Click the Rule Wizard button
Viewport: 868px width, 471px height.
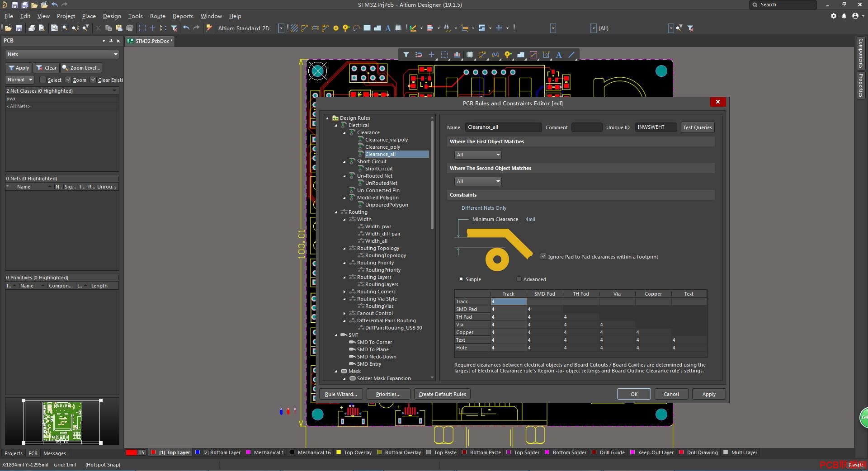[x=341, y=394]
